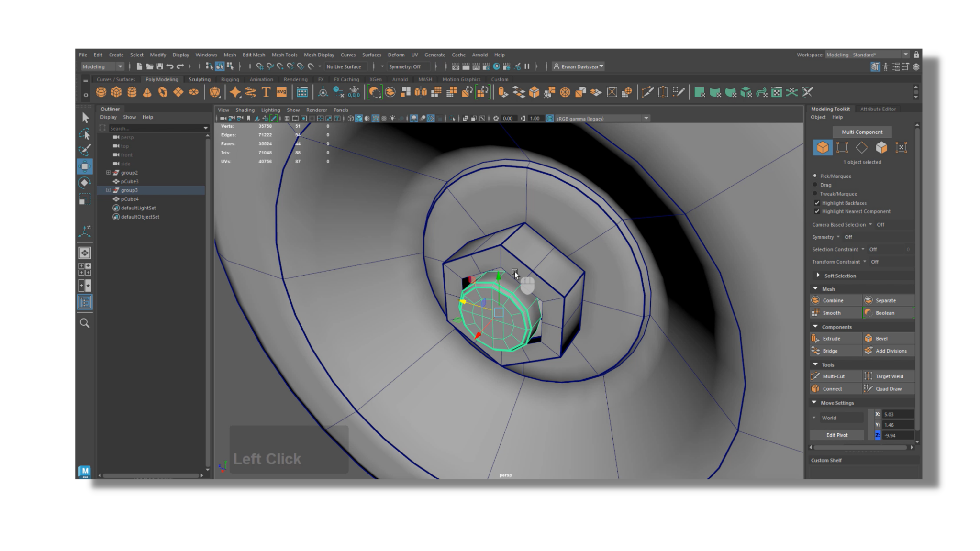Click the Extrude button
The height and width of the screenshot is (551, 980).
835,338
